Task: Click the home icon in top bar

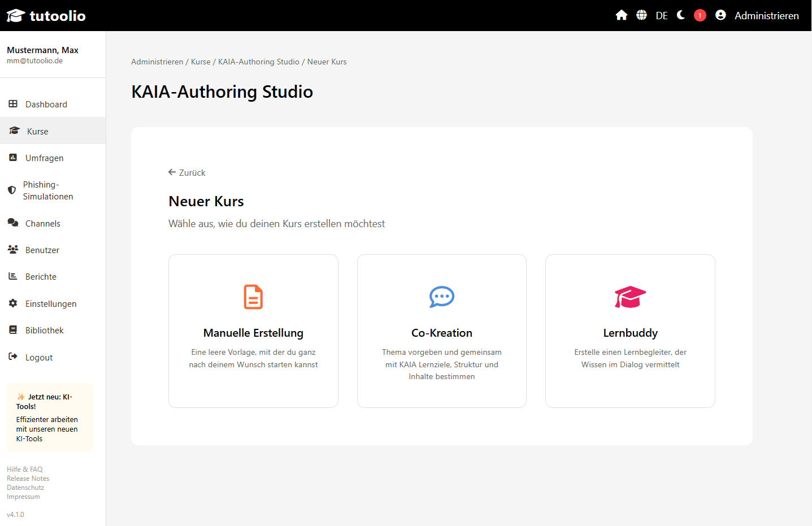Action: (x=622, y=15)
